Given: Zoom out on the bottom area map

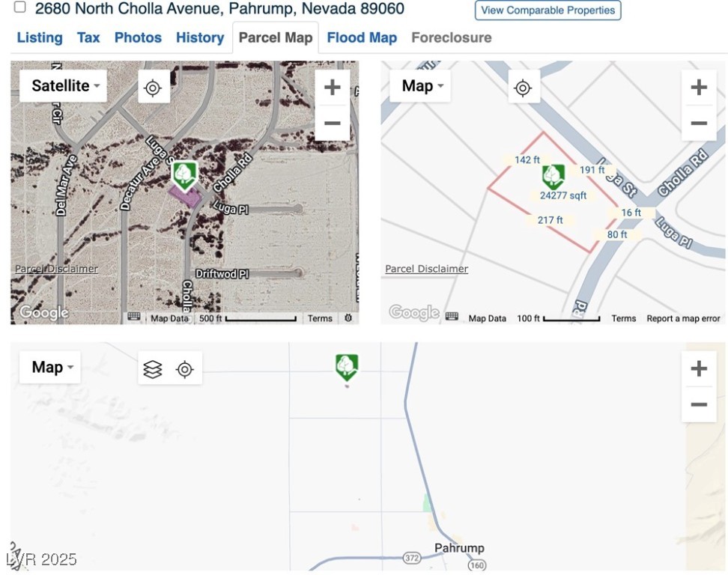Looking at the screenshot, I should pyautogui.click(x=698, y=405).
